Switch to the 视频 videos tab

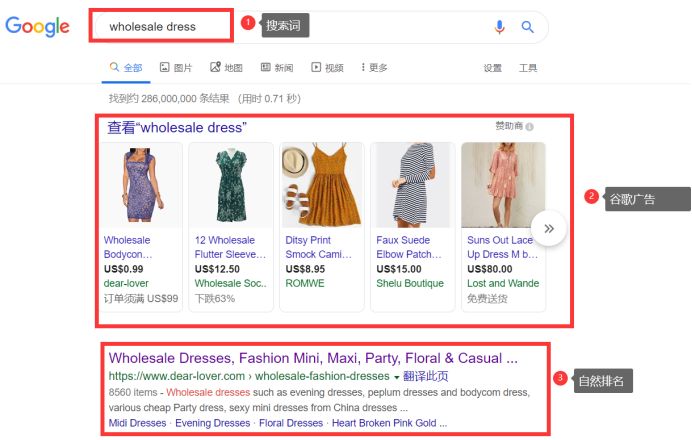pyautogui.click(x=327, y=68)
